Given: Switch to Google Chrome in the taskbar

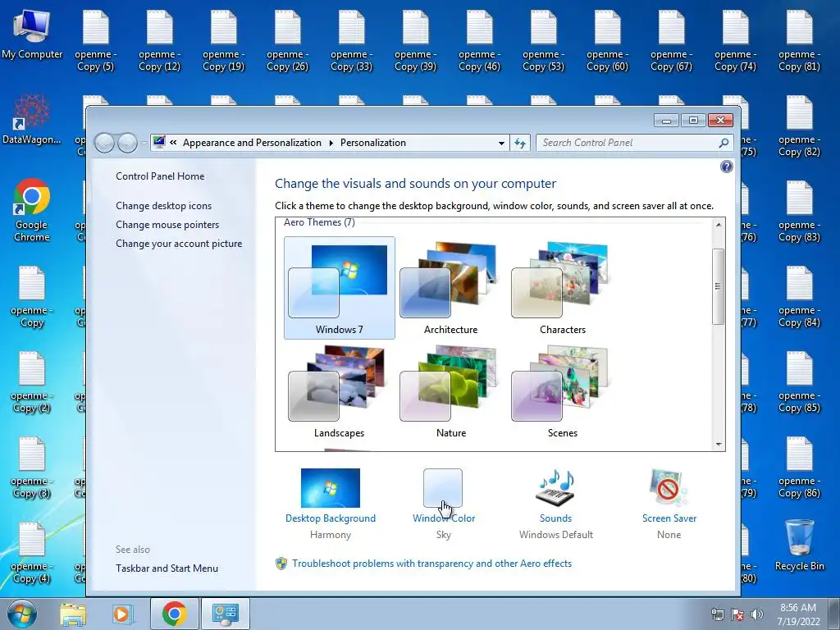Looking at the screenshot, I should tap(175, 614).
